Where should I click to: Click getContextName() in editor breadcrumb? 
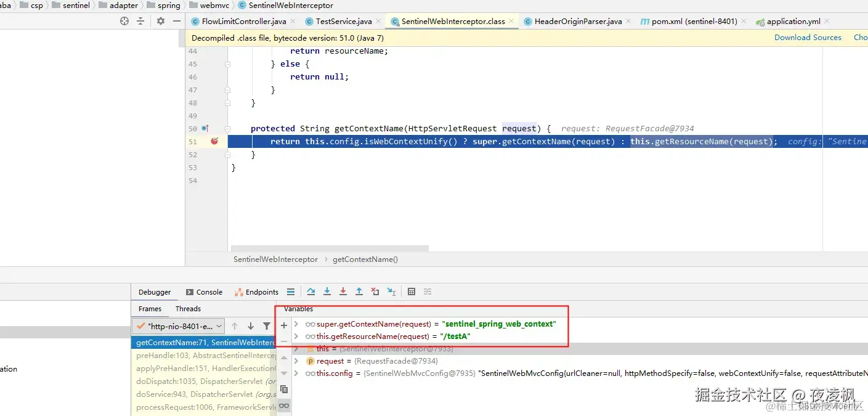365,259
